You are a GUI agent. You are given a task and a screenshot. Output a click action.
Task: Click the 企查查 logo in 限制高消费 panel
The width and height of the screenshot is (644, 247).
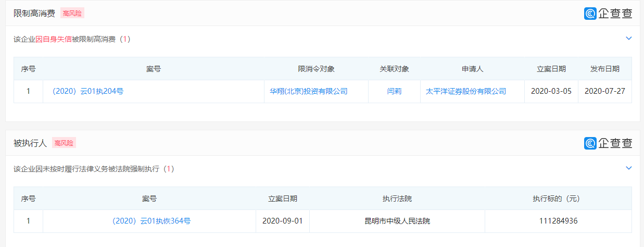[x=608, y=14]
